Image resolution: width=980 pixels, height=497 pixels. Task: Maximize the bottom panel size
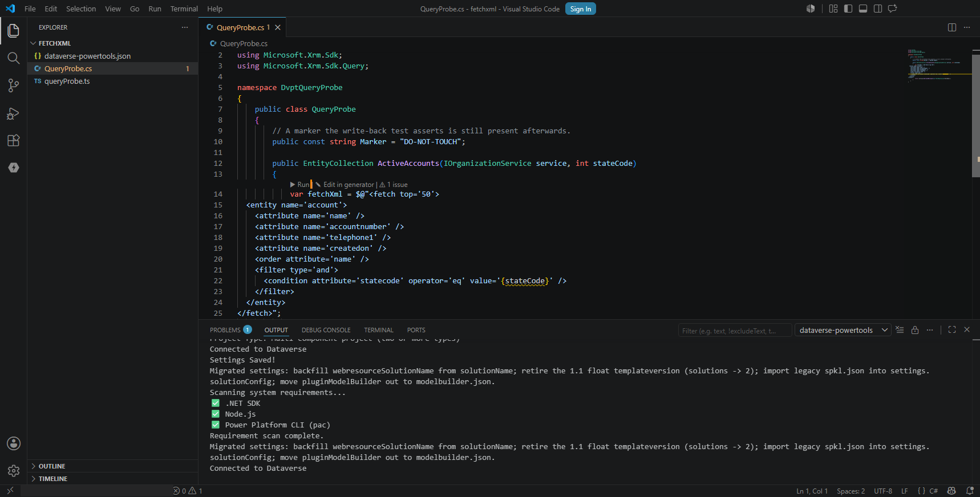pos(952,330)
